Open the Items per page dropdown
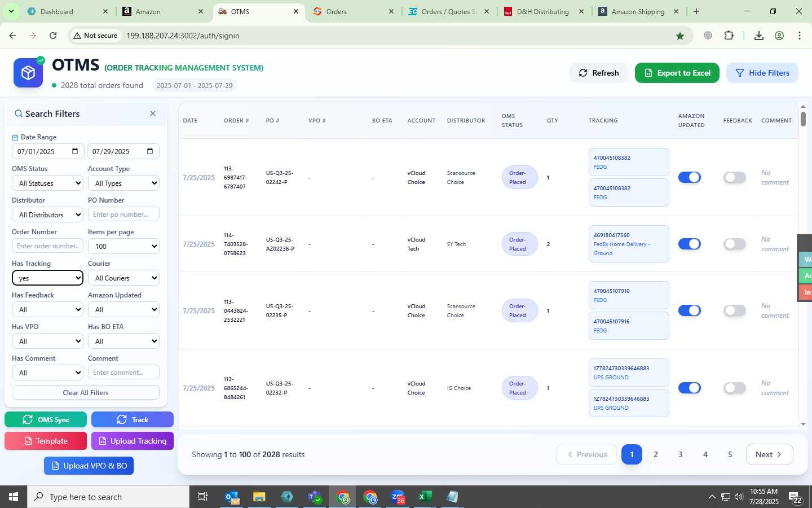The height and width of the screenshot is (508, 812). pyautogui.click(x=123, y=246)
